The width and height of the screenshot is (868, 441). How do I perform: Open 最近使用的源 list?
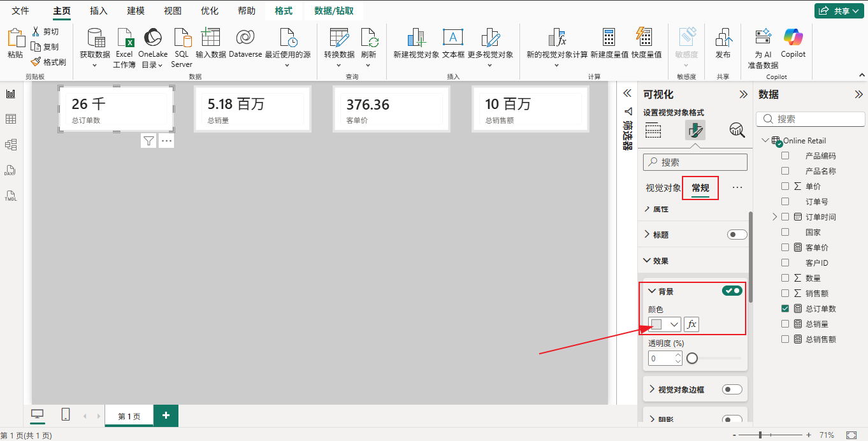pos(288,48)
